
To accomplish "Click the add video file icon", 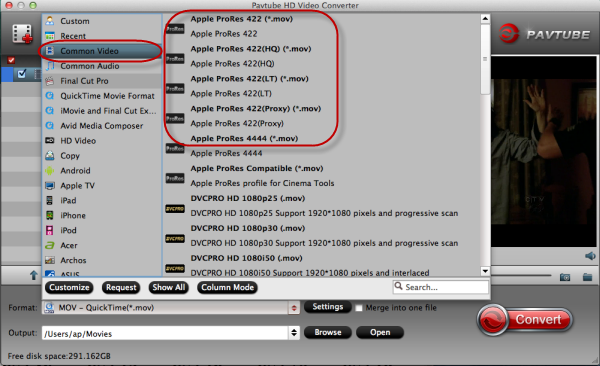I will click(x=22, y=34).
